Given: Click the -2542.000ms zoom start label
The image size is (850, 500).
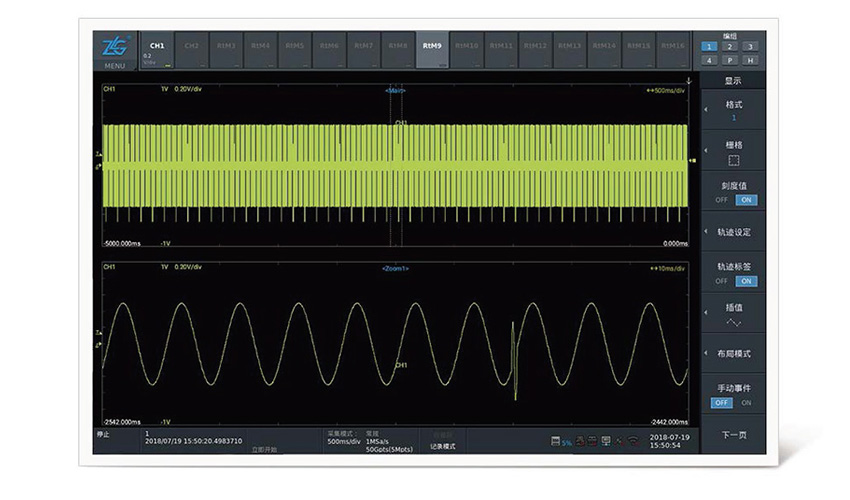Looking at the screenshot, I should (x=122, y=422).
